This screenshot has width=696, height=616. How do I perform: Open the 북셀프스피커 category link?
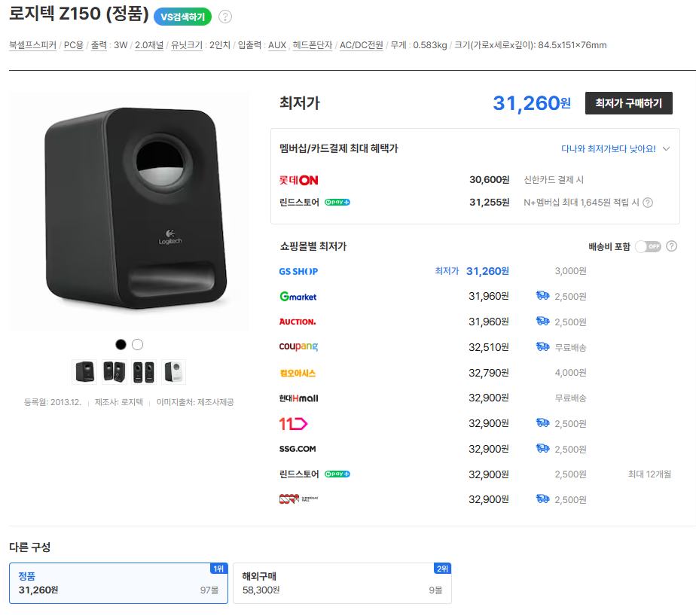[x=32, y=45]
